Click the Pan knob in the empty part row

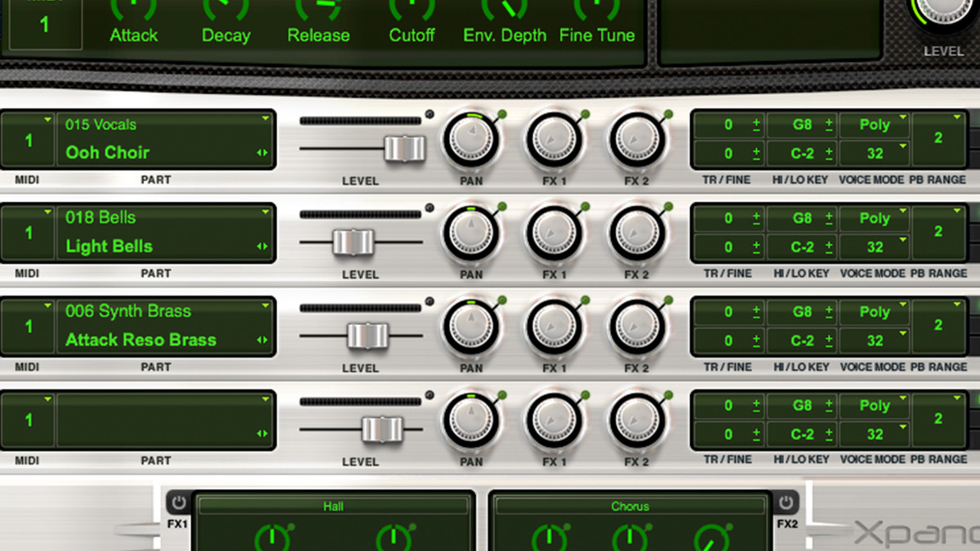(470, 420)
